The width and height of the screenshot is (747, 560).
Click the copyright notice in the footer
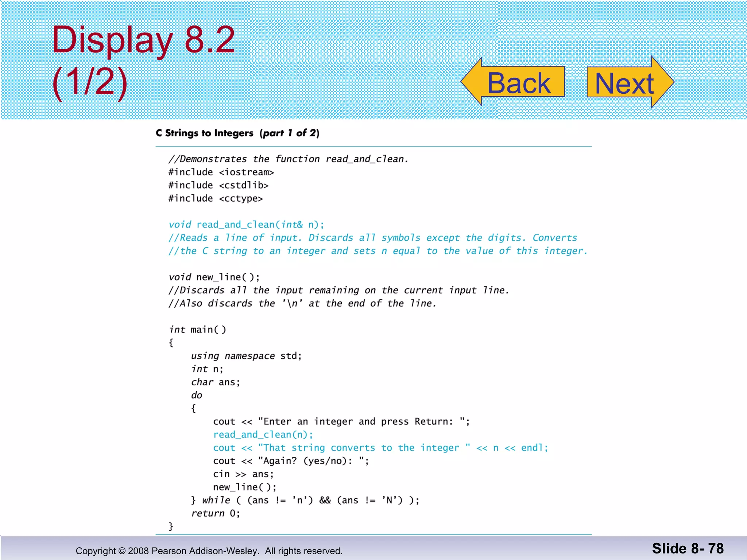[209, 551]
